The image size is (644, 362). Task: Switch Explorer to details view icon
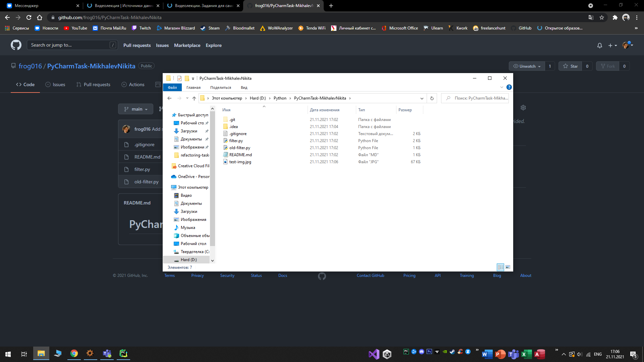point(500,267)
